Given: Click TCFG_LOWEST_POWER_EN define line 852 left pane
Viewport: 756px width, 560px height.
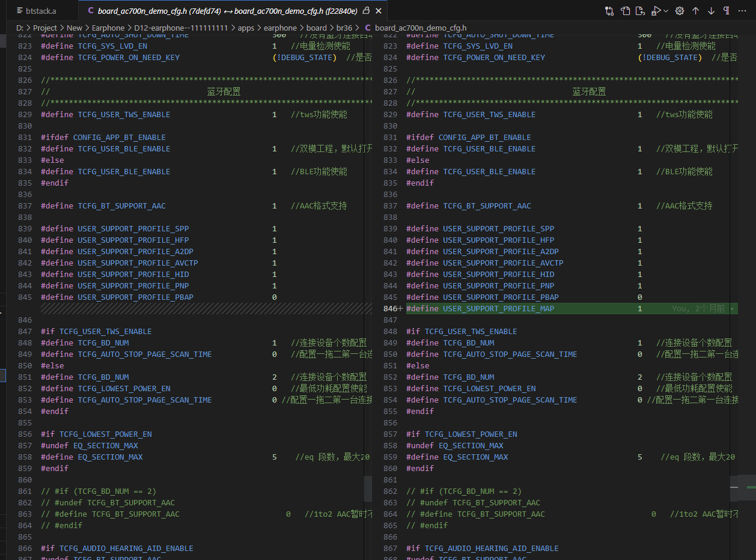Looking at the screenshot, I should [x=124, y=388].
